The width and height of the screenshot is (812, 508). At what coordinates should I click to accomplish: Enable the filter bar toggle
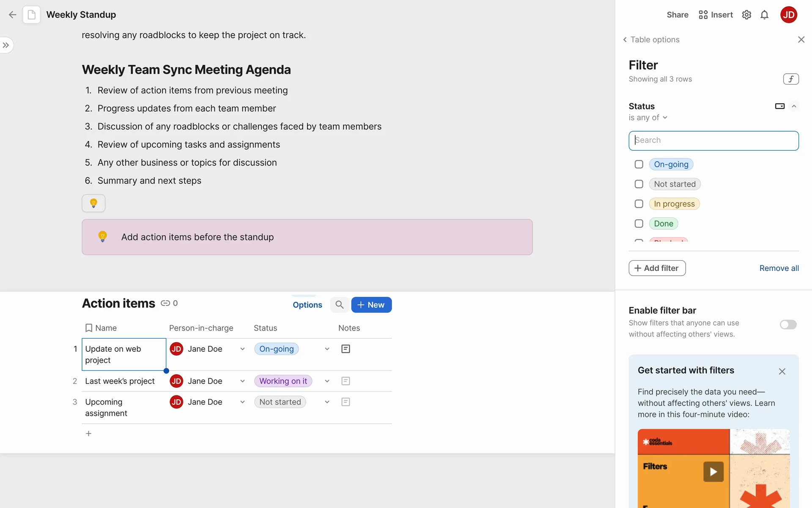788,325
